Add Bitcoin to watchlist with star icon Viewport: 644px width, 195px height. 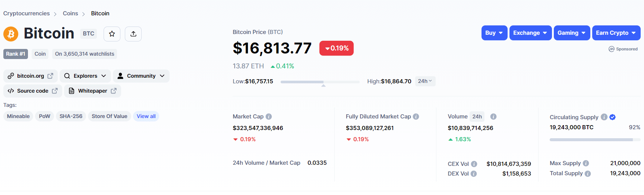[x=112, y=34]
